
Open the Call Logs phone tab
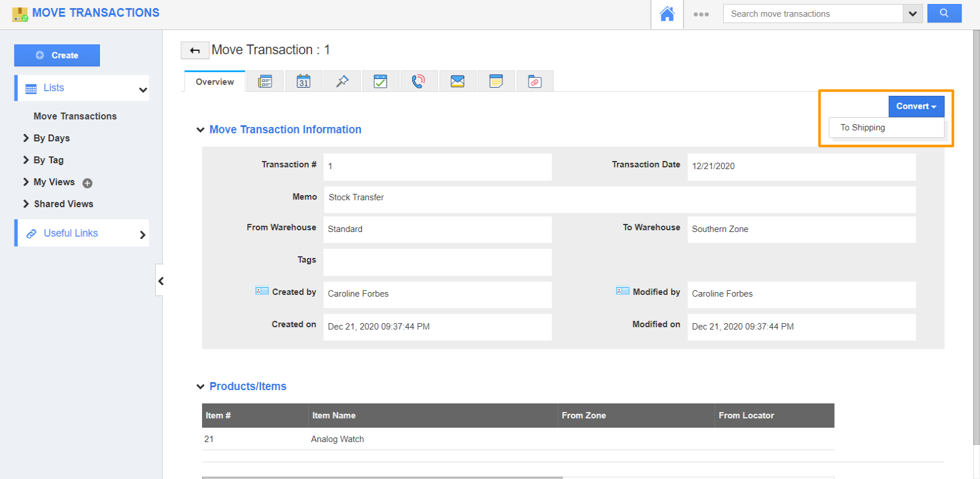(418, 81)
